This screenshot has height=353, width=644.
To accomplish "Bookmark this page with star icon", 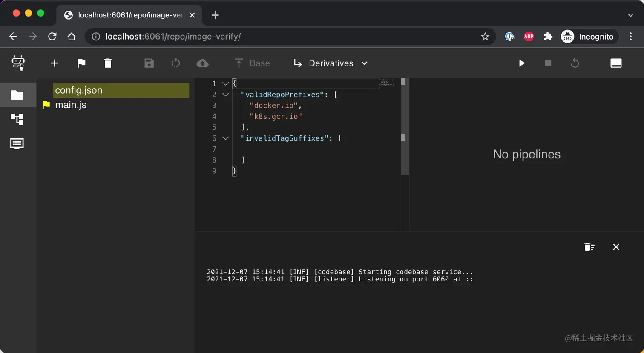I will (485, 37).
